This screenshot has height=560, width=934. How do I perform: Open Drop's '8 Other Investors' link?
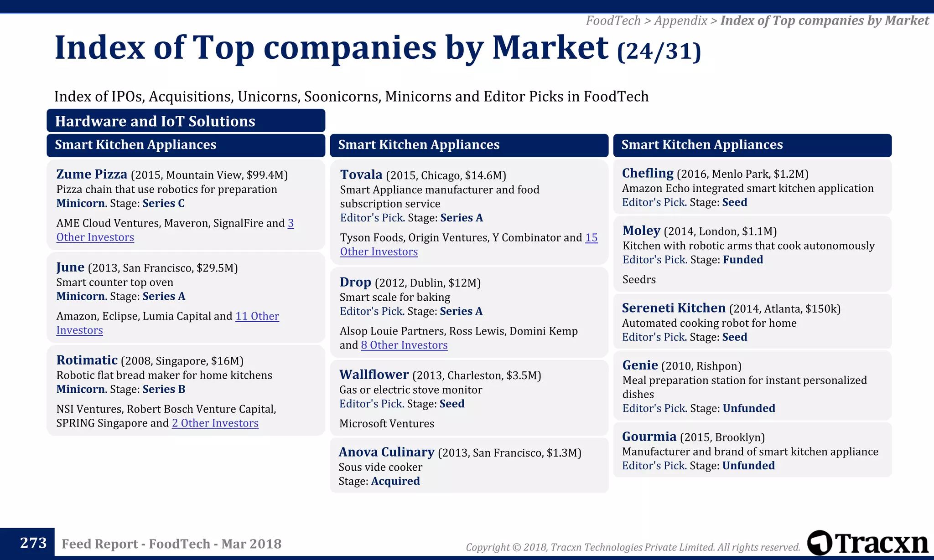404,345
